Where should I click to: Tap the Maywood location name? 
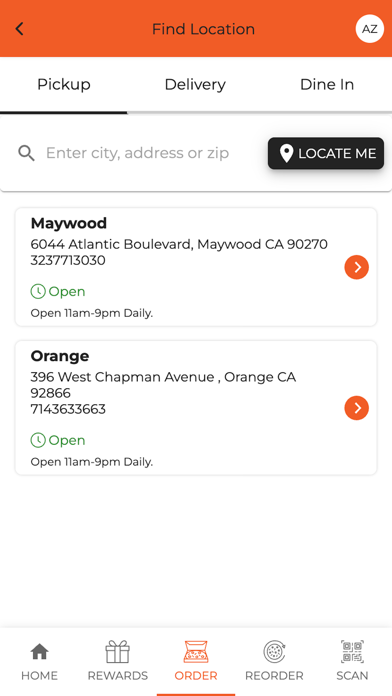(x=69, y=223)
